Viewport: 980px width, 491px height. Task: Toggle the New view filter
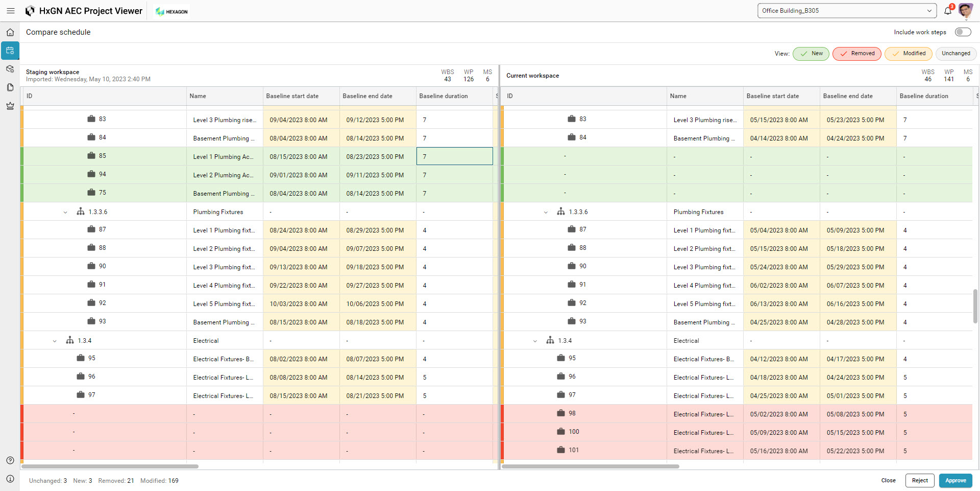tap(811, 54)
